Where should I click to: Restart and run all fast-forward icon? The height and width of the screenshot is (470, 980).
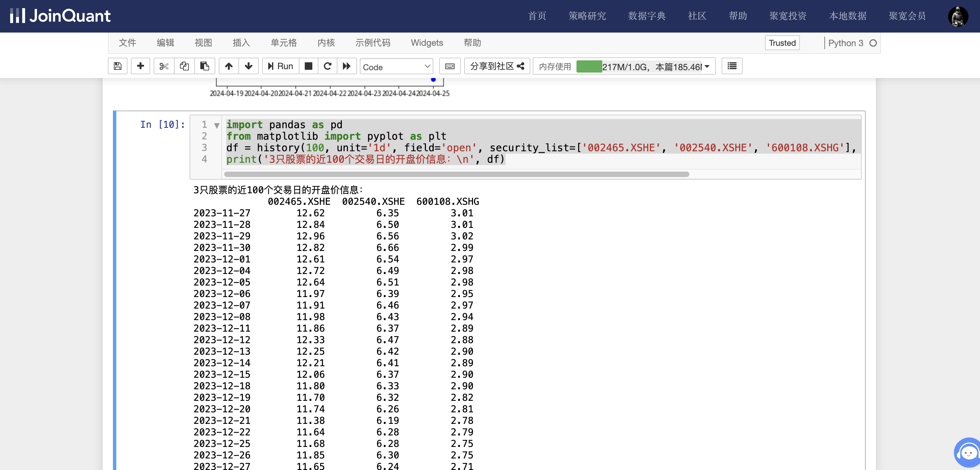[346, 66]
